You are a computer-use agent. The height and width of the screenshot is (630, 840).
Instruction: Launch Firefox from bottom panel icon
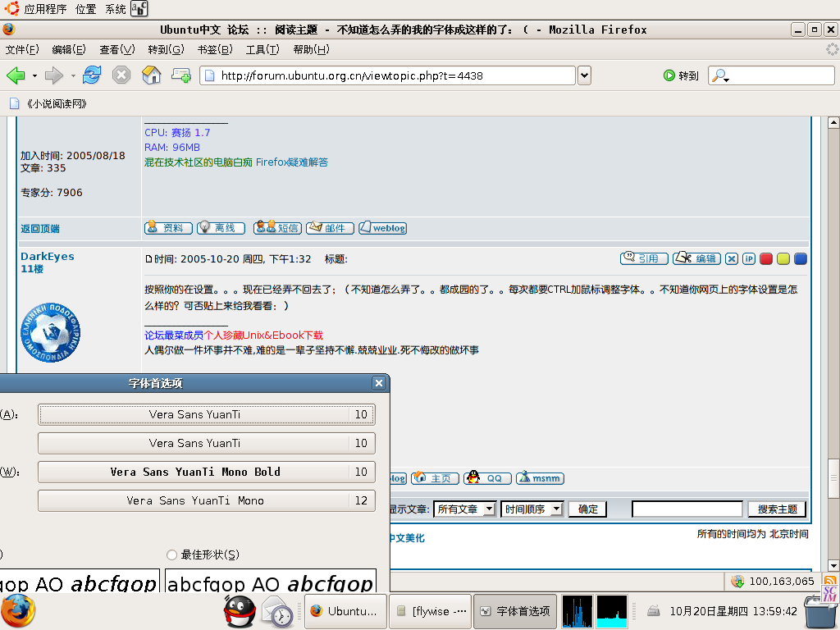tap(18, 611)
